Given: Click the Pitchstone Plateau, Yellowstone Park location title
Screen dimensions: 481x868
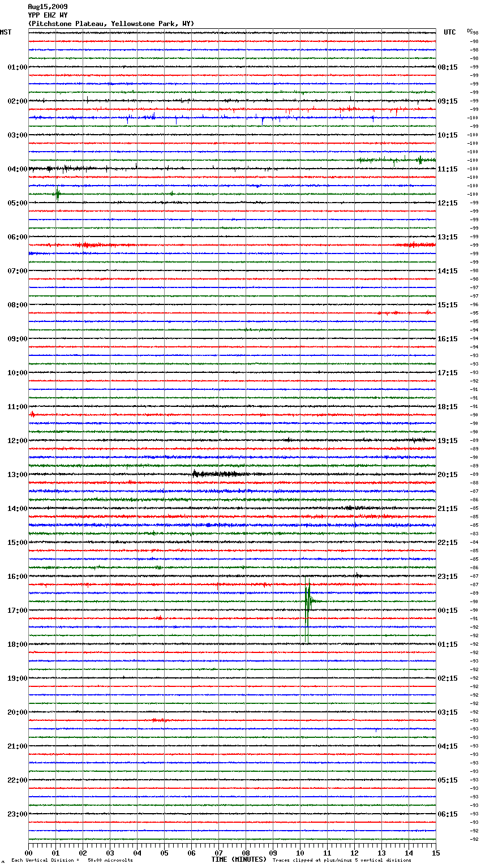Looking at the screenshot, I should pos(111,24).
